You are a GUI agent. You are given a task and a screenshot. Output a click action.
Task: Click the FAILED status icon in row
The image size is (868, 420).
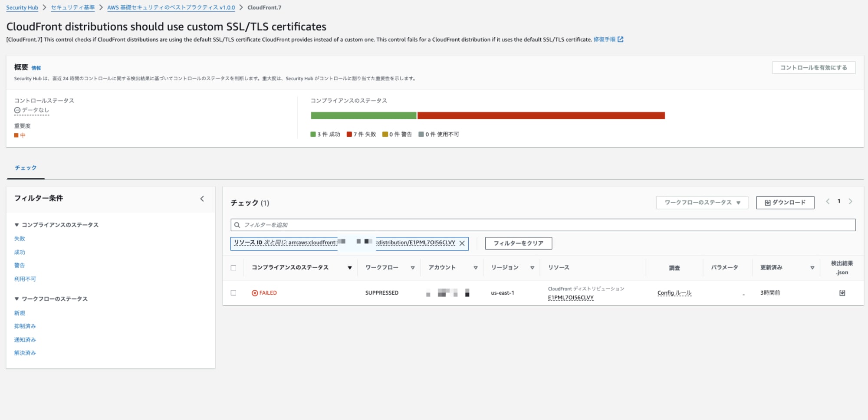point(255,293)
